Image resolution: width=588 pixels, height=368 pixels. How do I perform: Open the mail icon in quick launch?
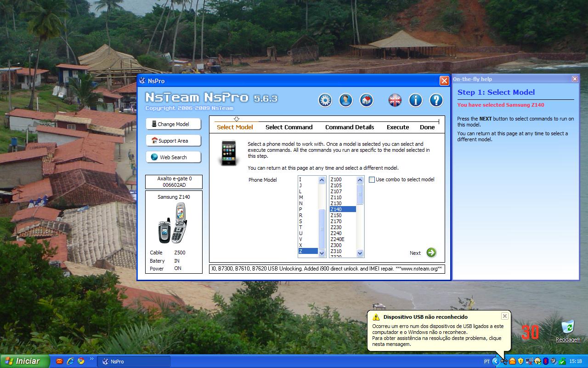(x=59, y=362)
